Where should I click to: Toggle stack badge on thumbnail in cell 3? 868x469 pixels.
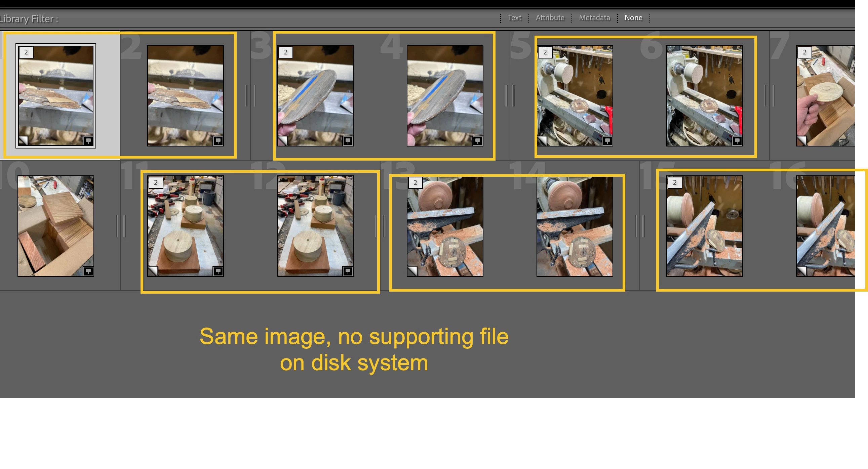click(x=285, y=52)
